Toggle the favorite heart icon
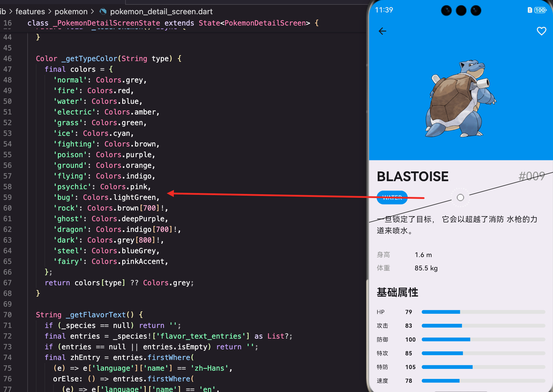The image size is (553, 392). click(541, 31)
